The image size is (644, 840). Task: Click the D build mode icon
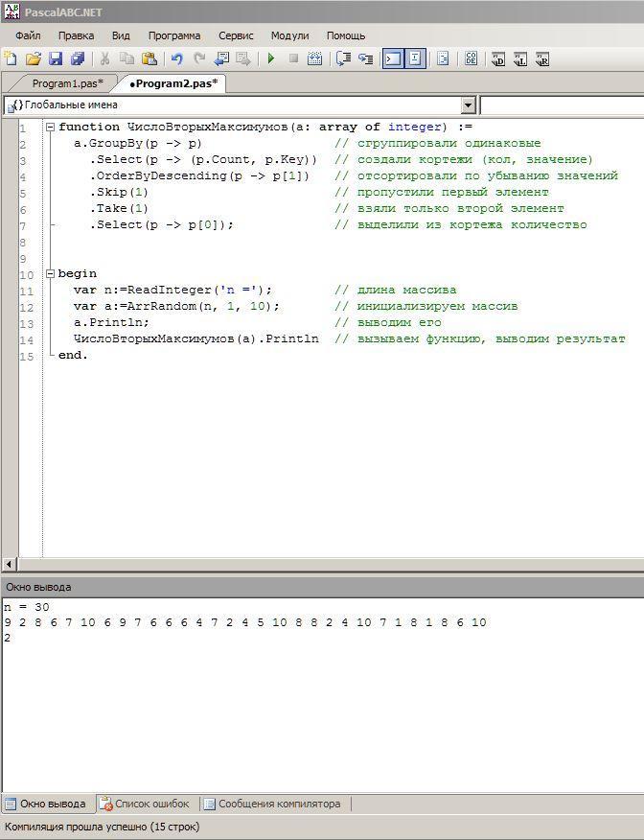pyautogui.click(x=498, y=58)
